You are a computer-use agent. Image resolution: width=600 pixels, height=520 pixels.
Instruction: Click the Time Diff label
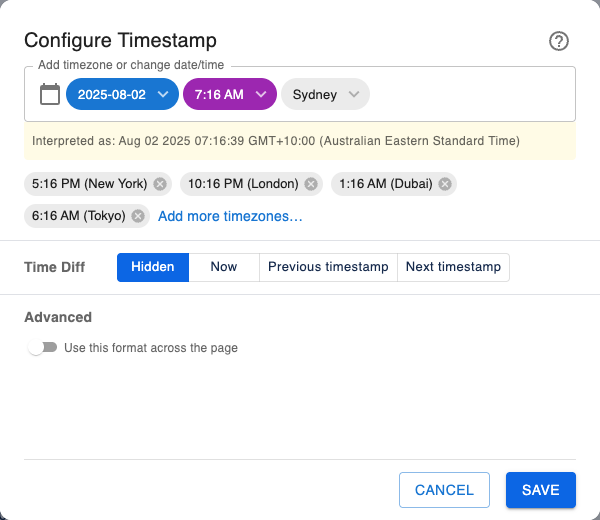[x=54, y=267]
